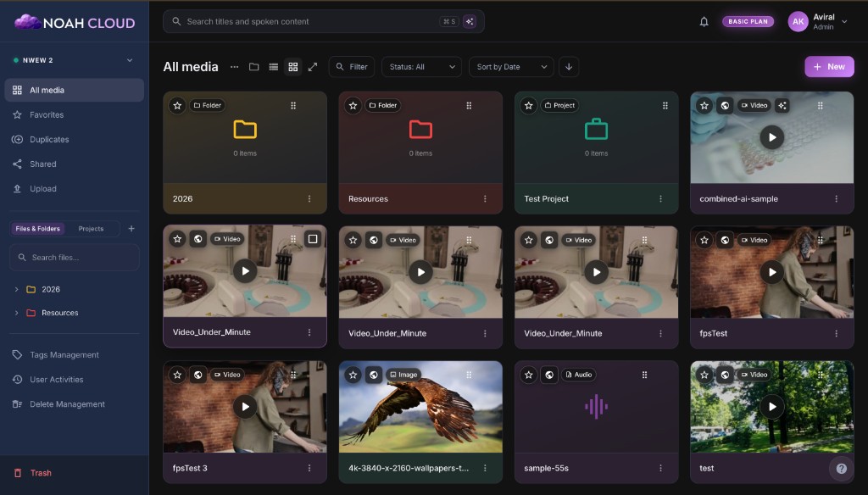Expand the Resources folder in sidebar tree

(16, 313)
